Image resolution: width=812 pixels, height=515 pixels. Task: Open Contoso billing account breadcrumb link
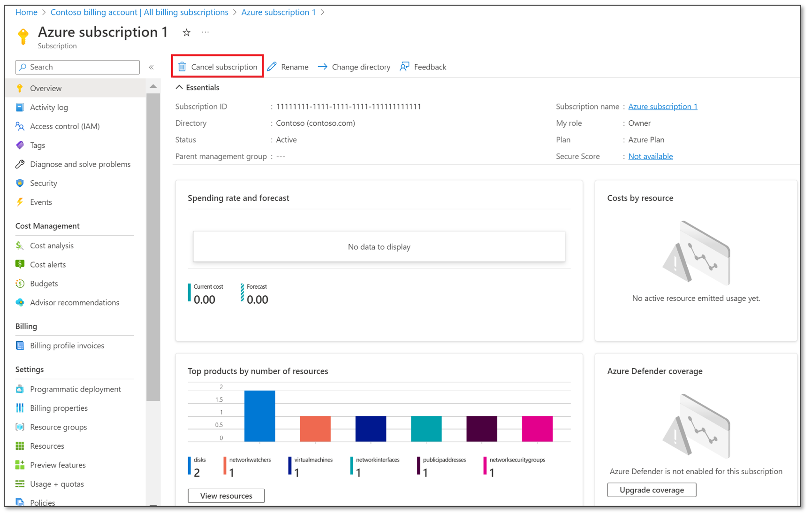[x=139, y=12]
